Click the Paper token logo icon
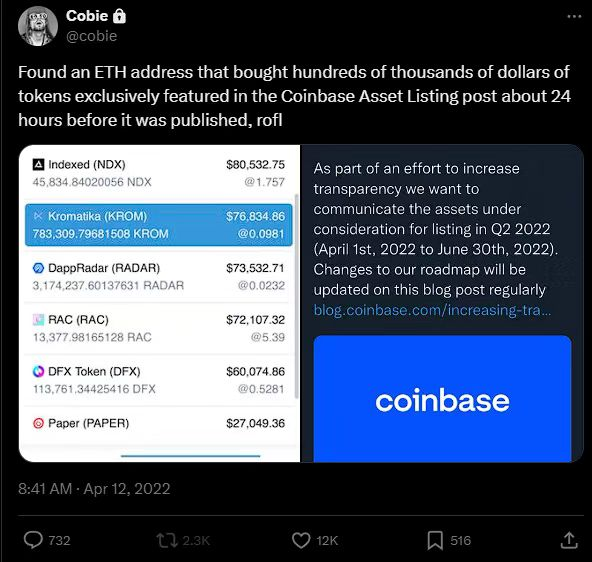The width and height of the screenshot is (592, 562). 39,423
